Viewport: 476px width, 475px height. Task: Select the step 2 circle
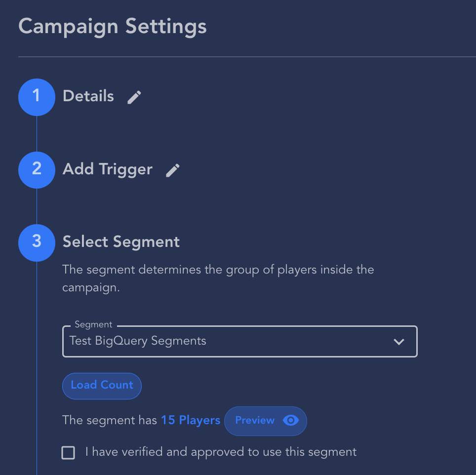pos(37,169)
